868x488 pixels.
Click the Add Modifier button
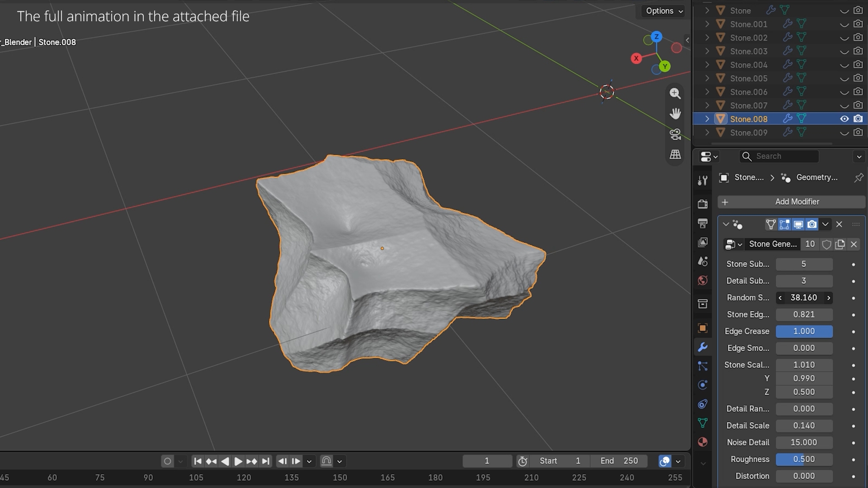(791, 202)
